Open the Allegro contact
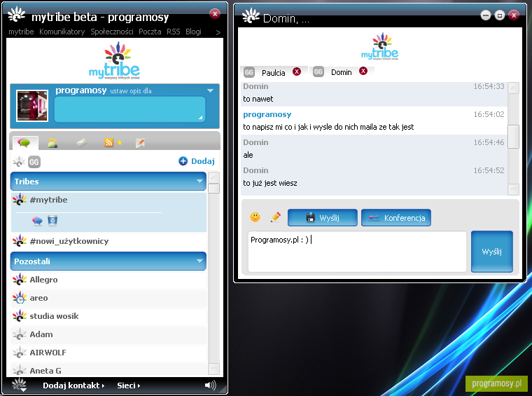532x396 pixels. click(x=108, y=280)
